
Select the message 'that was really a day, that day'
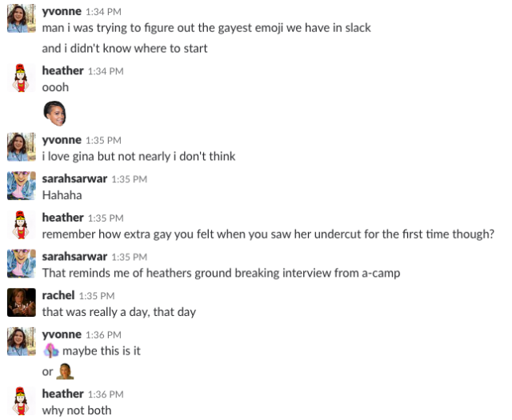click(119, 312)
